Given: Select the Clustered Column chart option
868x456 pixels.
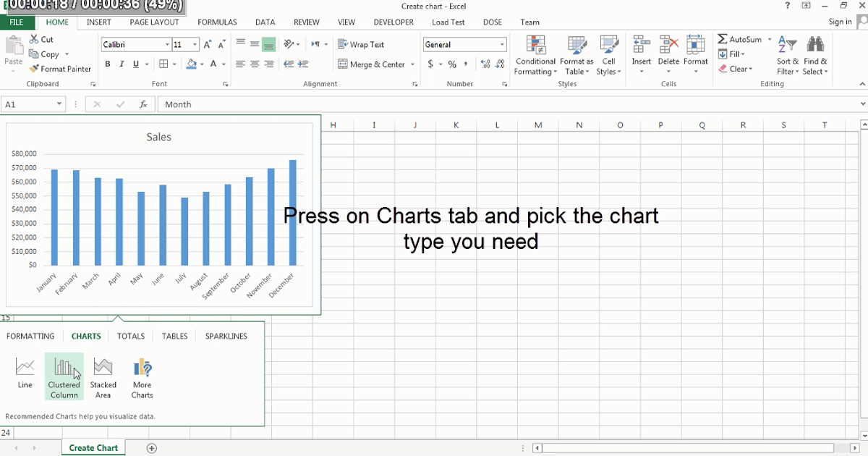Looking at the screenshot, I should click(x=64, y=376).
